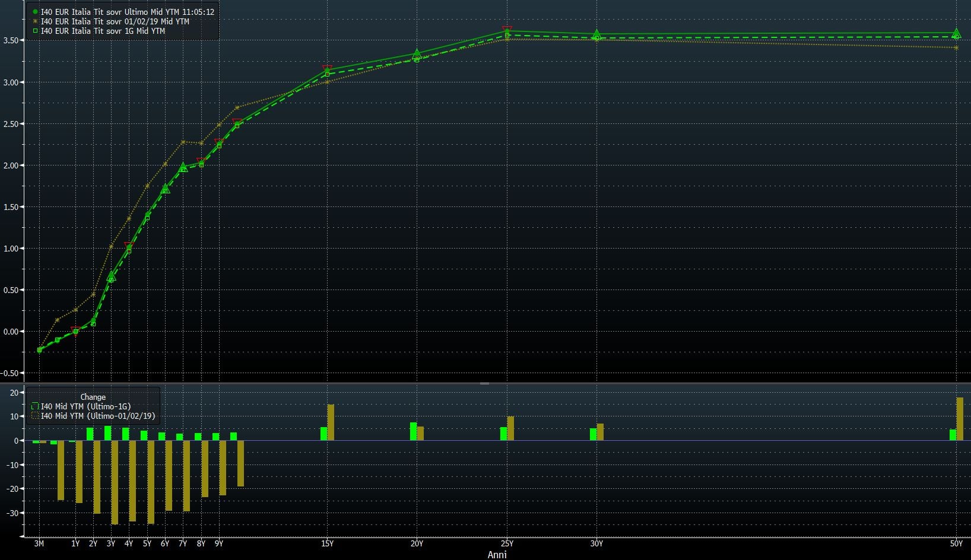Click the Anni axis title

497,555
